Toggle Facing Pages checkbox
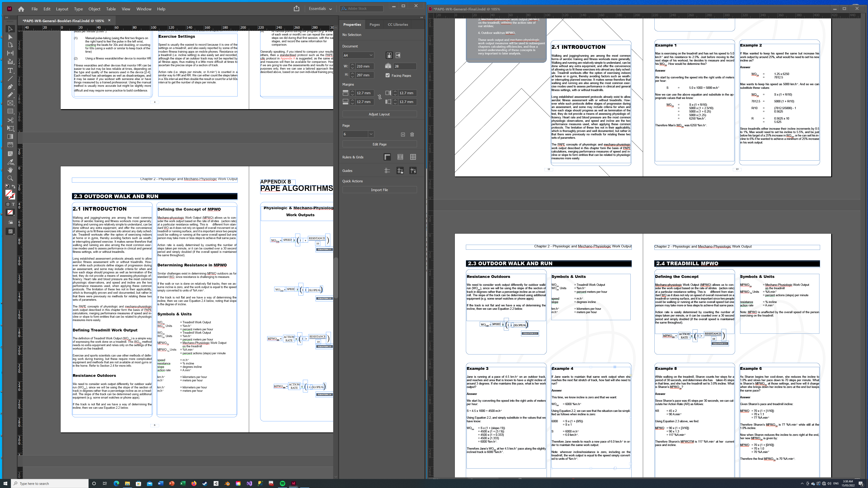 387,75
